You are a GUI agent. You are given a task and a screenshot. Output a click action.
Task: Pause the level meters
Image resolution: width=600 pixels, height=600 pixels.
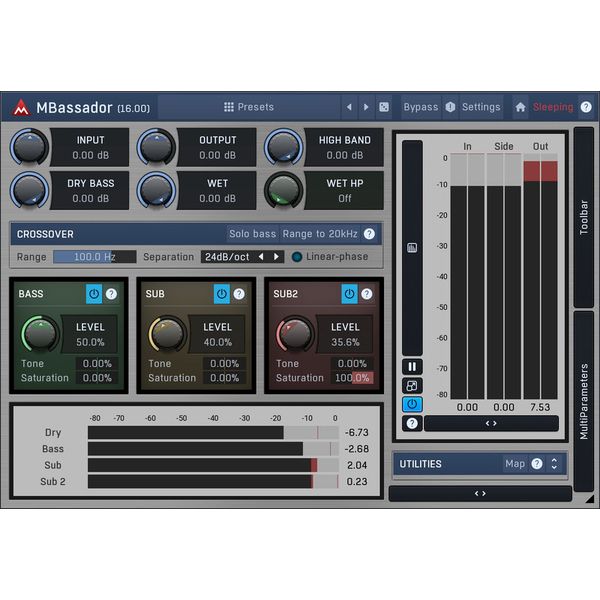click(x=412, y=367)
